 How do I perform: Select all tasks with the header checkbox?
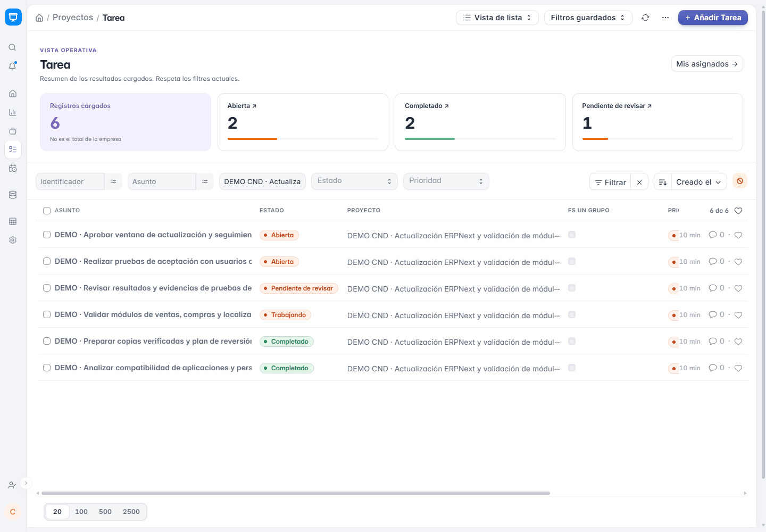(47, 211)
